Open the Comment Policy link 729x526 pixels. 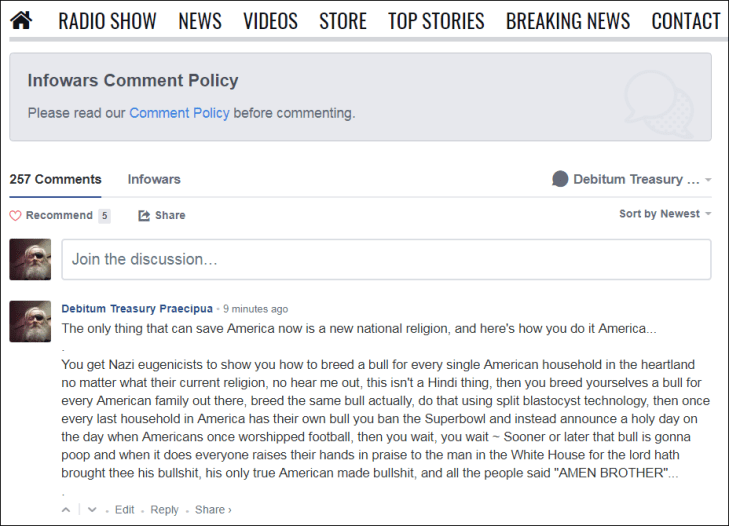(x=179, y=113)
